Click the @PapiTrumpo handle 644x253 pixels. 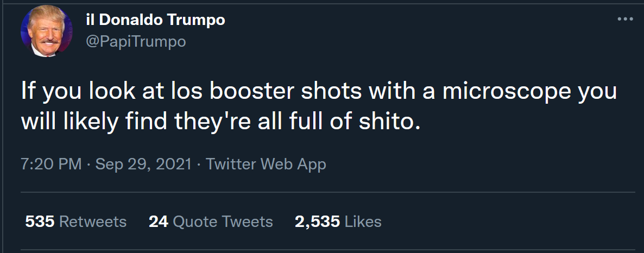[136, 41]
